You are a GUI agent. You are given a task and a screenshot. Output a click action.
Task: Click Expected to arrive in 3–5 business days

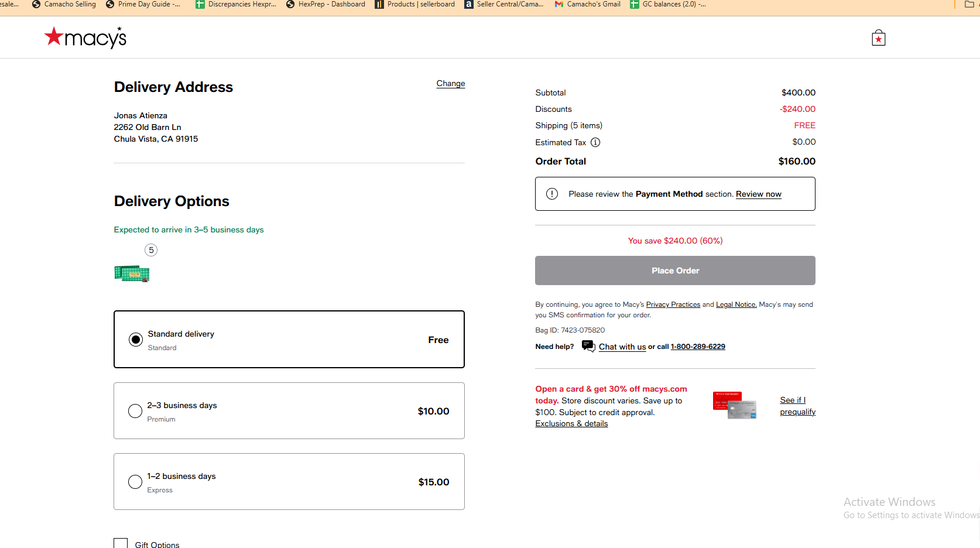coord(189,230)
